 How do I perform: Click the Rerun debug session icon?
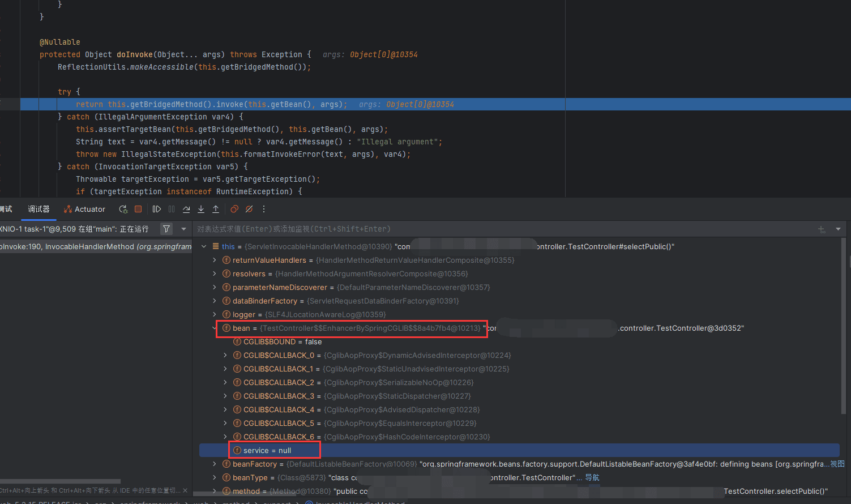(123, 209)
